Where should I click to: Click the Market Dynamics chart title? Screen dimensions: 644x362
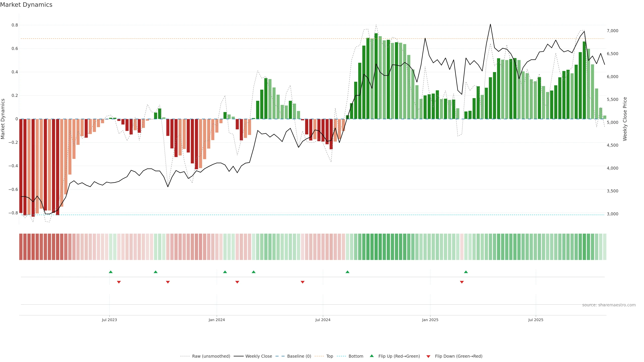coord(26,5)
